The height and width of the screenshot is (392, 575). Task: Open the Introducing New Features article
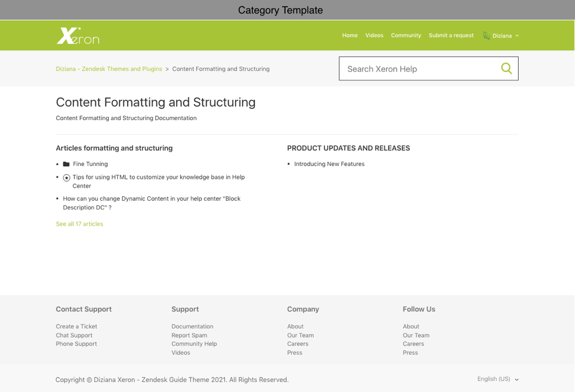click(329, 164)
